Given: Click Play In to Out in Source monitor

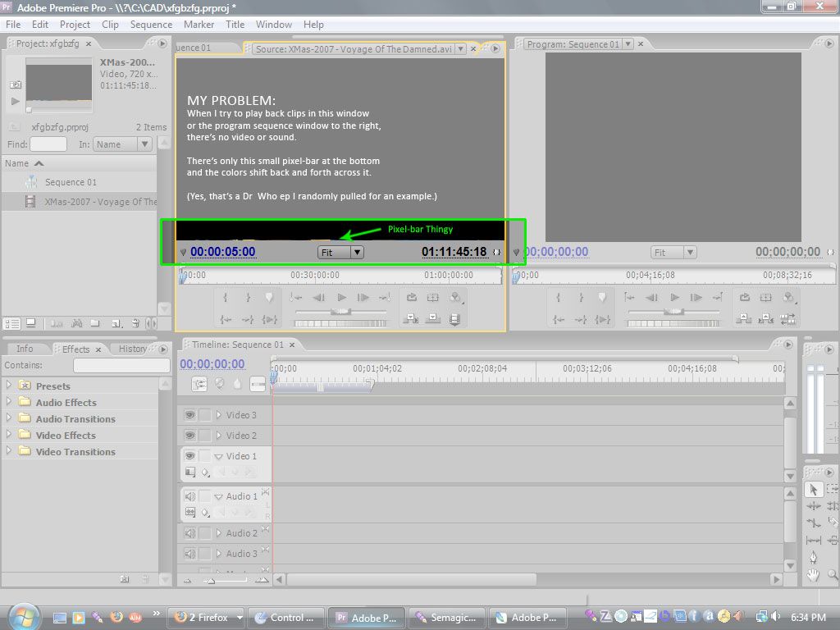Looking at the screenshot, I should (x=269, y=319).
